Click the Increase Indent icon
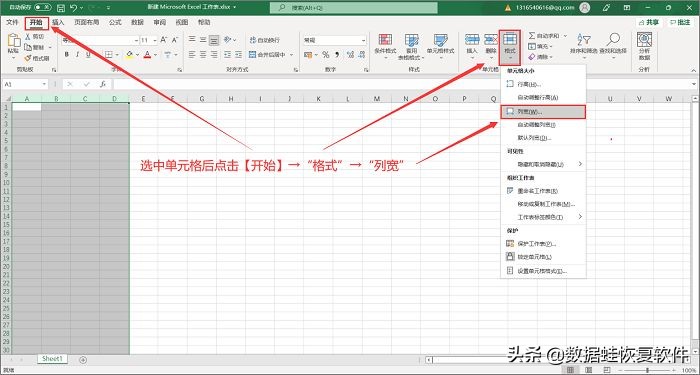 [239, 54]
